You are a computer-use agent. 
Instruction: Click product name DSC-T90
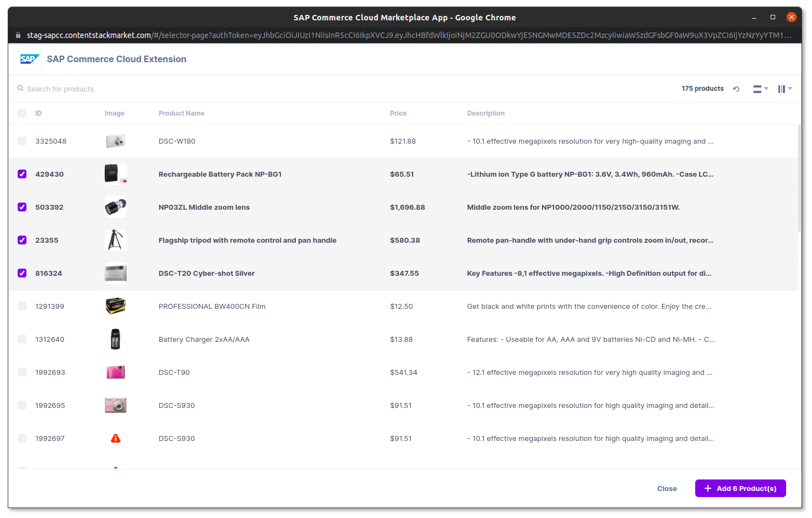(x=174, y=373)
